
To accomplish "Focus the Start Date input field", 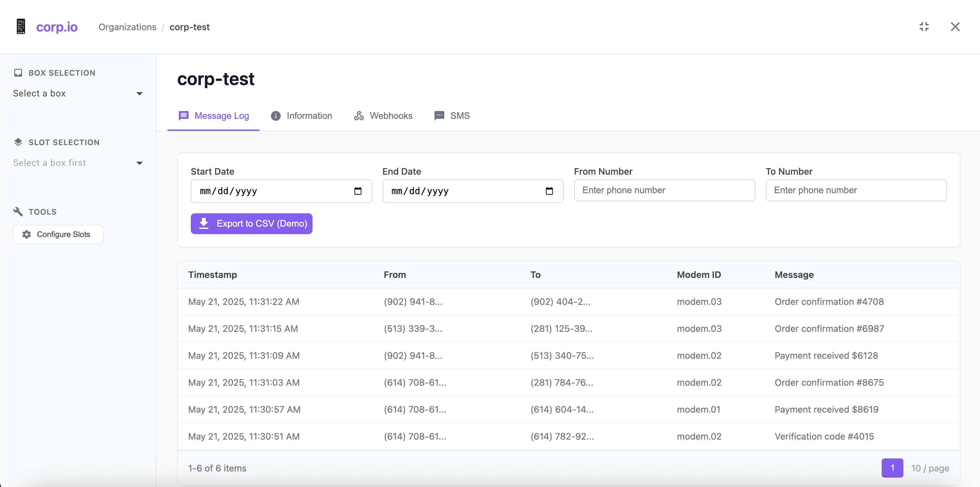I will 281,191.
